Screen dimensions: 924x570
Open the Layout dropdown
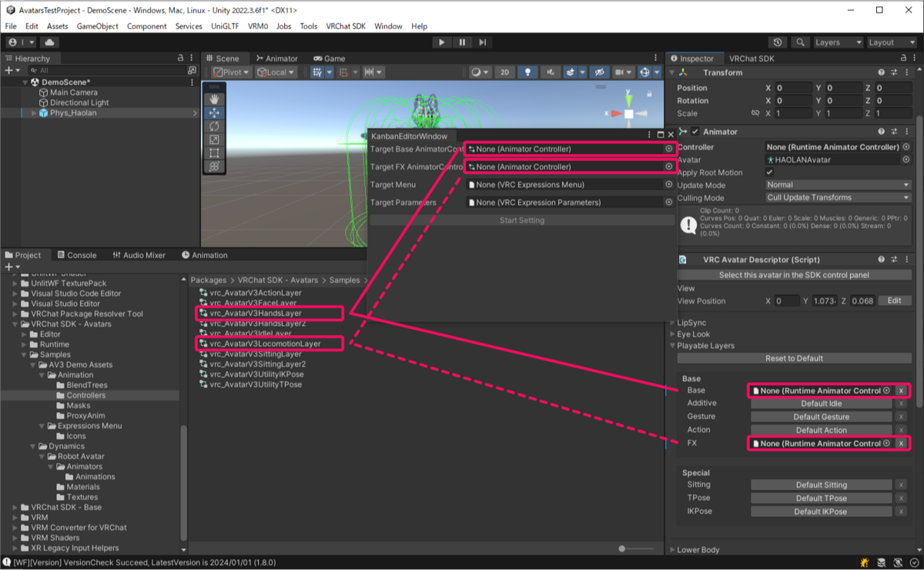pyautogui.click(x=891, y=42)
